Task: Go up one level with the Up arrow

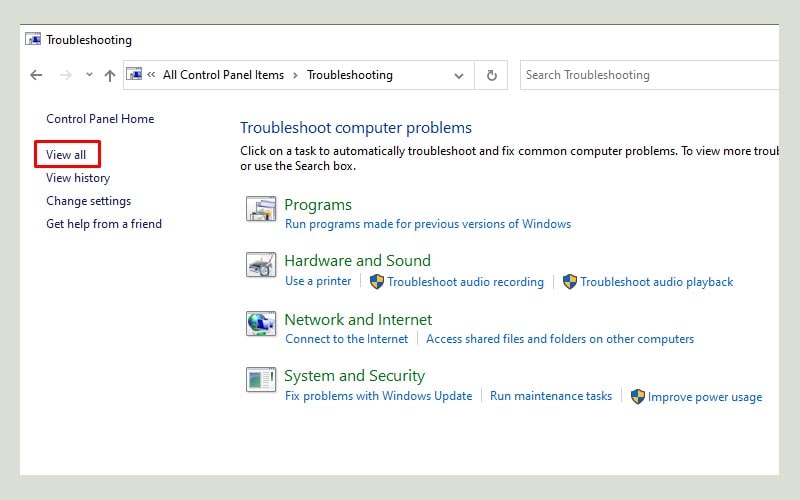Action: click(x=110, y=76)
